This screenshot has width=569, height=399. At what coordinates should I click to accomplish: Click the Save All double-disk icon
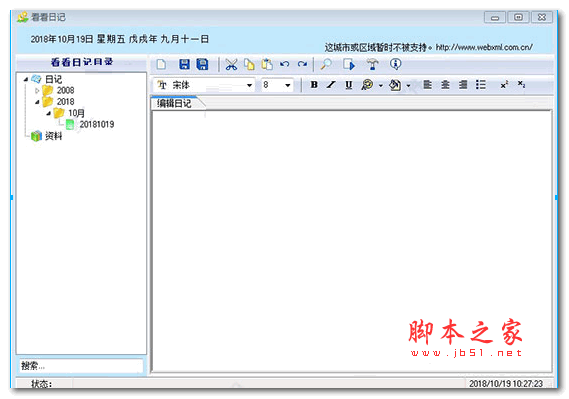[202, 65]
